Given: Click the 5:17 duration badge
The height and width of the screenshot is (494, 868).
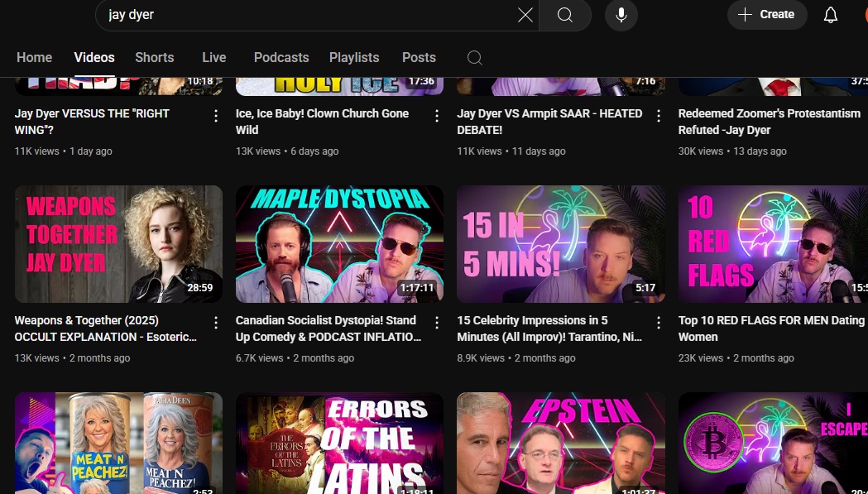Looking at the screenshot, I should point(645,288).
